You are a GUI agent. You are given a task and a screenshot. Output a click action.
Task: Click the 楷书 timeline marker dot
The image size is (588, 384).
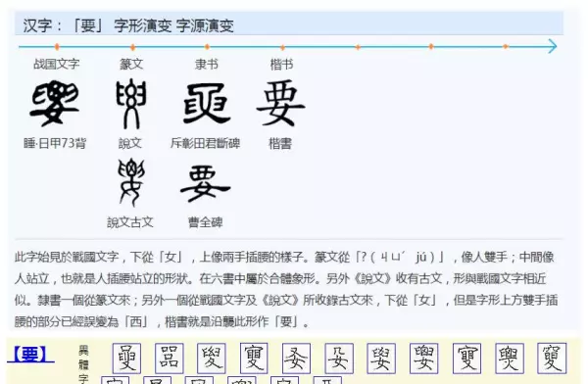283,47
